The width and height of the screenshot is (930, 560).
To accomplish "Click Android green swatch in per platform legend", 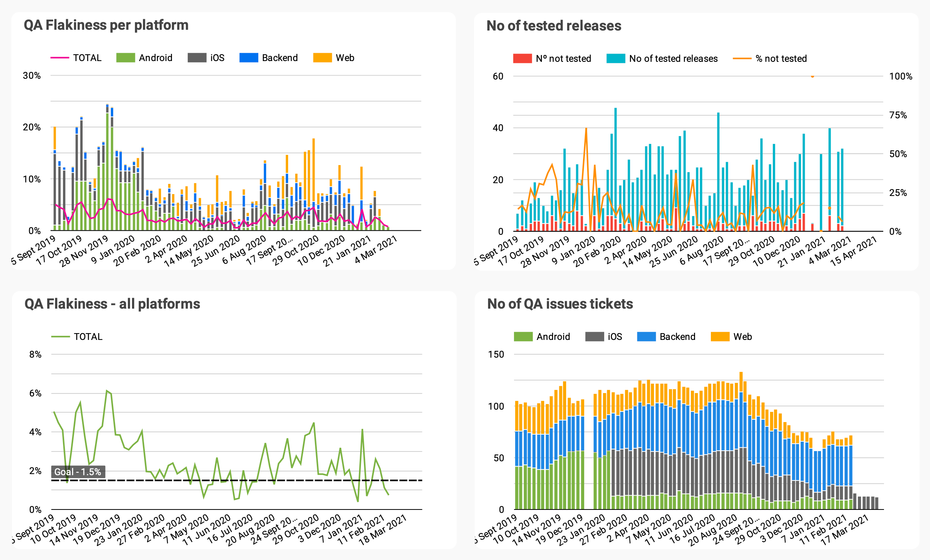I will tap(126, 58).
